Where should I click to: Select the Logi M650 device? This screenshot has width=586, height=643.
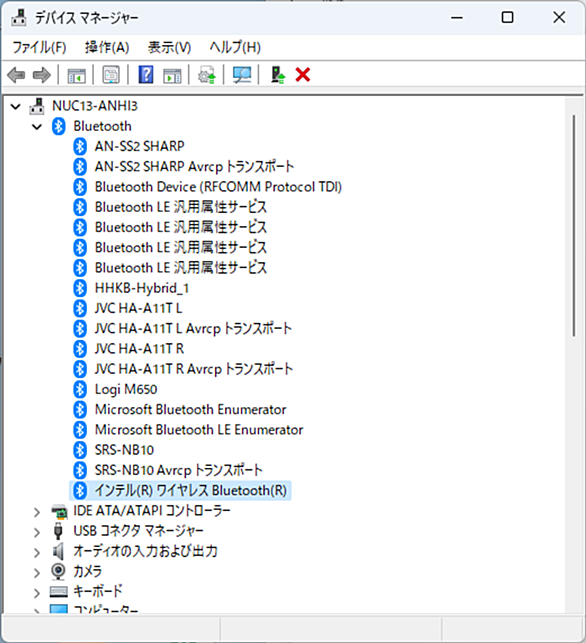[126, 389]
